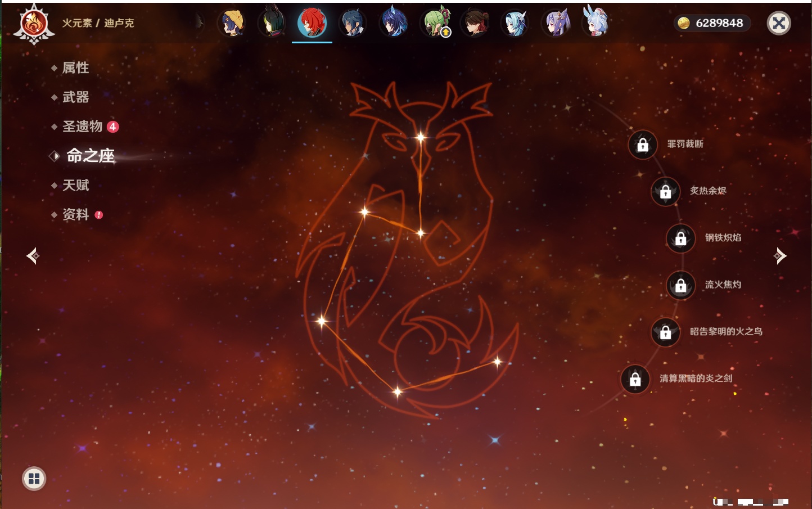Click the lowest star in the constellation
812x509 pixels.
pyautogui.click(x=398, y=391)
